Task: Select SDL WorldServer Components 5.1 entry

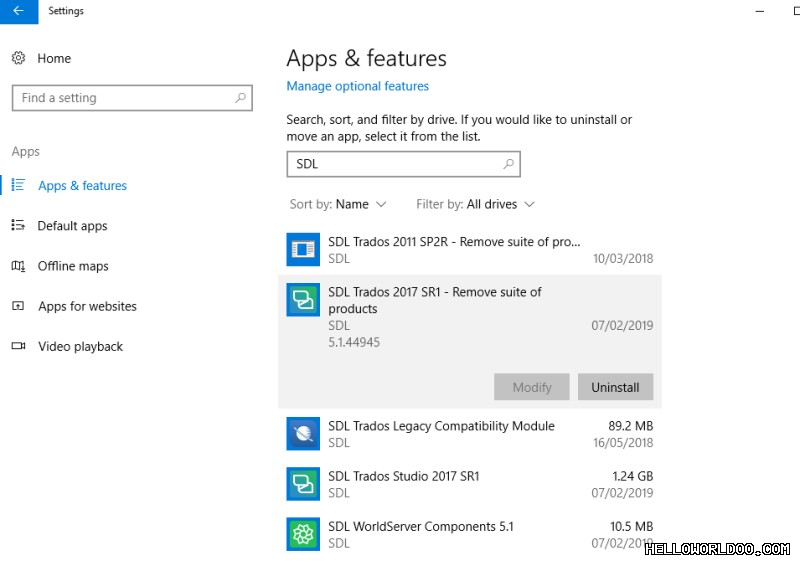Action: point(470,534)
